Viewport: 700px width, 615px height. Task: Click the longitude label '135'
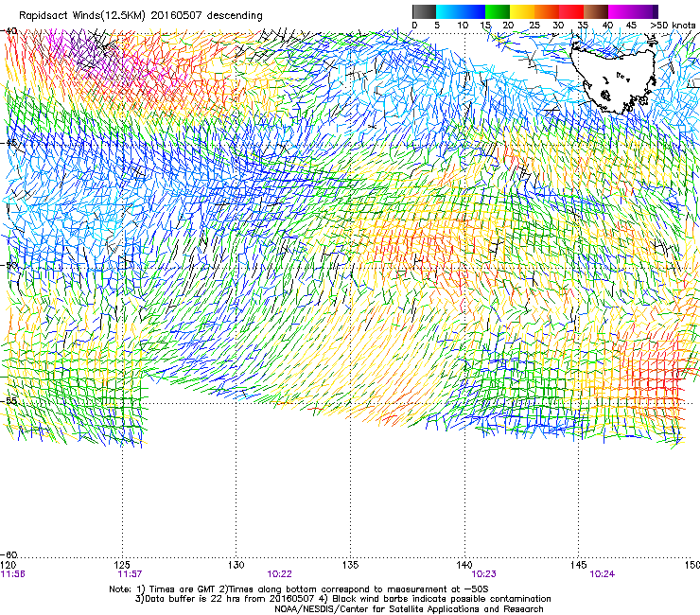tap(350, 565)
